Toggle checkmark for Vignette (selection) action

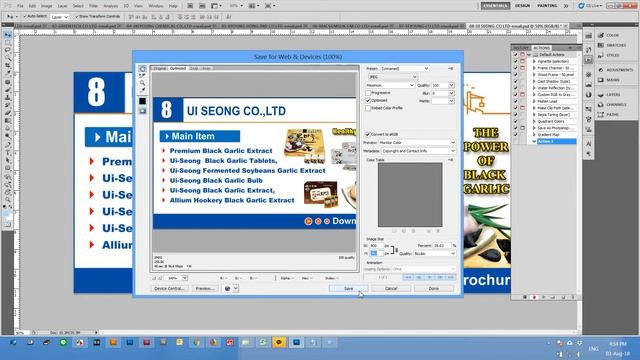point(516,61)
